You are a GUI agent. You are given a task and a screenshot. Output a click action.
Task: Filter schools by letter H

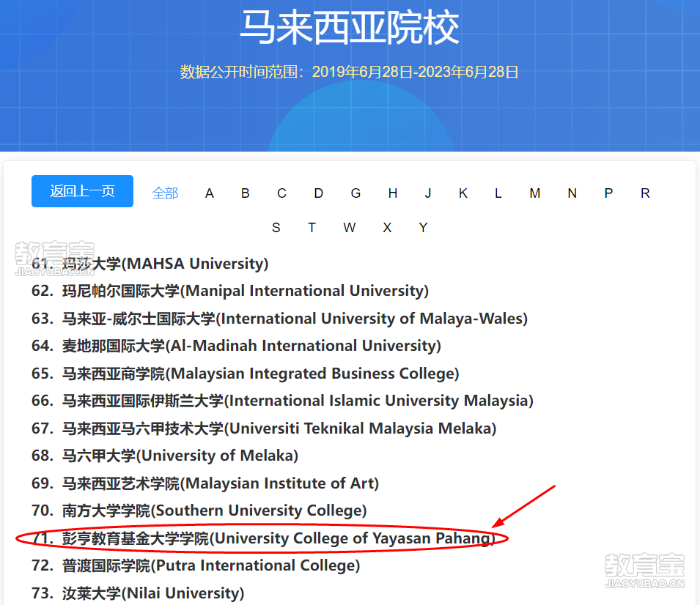pos(392,193)
